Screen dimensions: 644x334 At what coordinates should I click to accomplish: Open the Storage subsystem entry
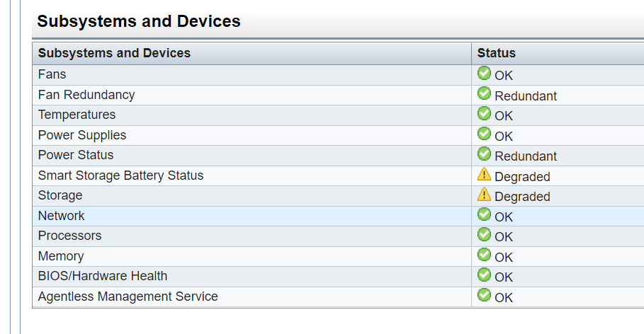point(60,195)
